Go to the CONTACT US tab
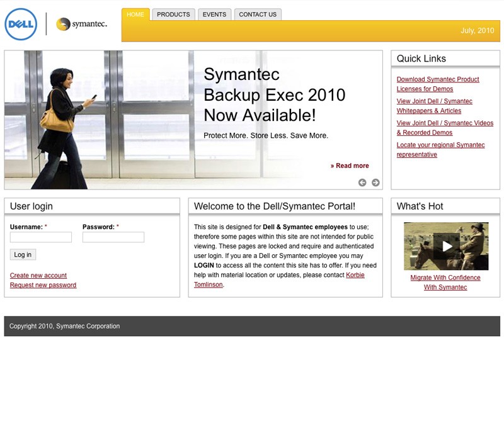The height and width of the screenshot is (433, 504). [x=258, y=14]
